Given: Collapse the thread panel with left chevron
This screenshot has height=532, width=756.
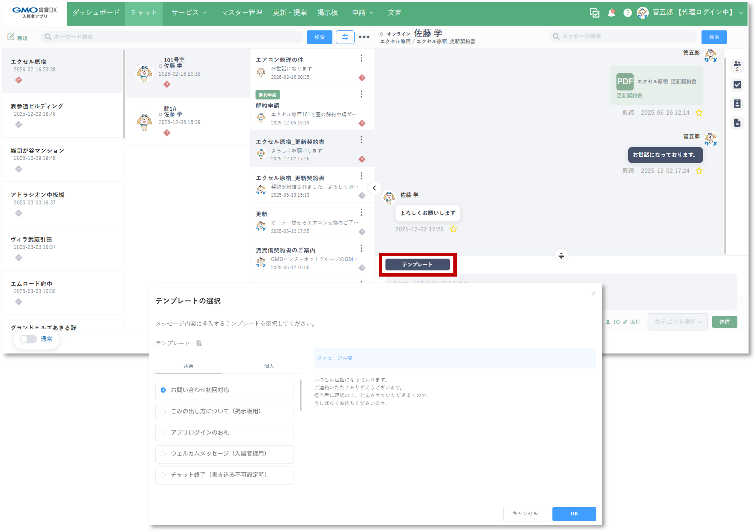Looking at the screenshot, I should 374,188.
